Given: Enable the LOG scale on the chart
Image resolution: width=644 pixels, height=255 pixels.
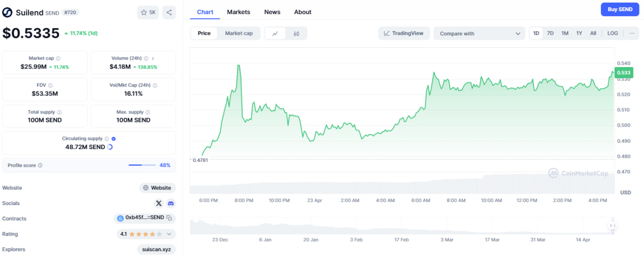Looking at the screenshot, I should 612,33.
